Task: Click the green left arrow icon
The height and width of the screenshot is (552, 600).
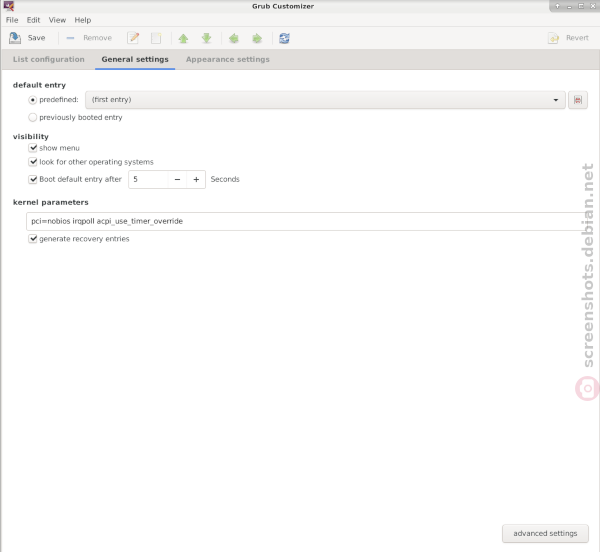Action: click(234, 38)
